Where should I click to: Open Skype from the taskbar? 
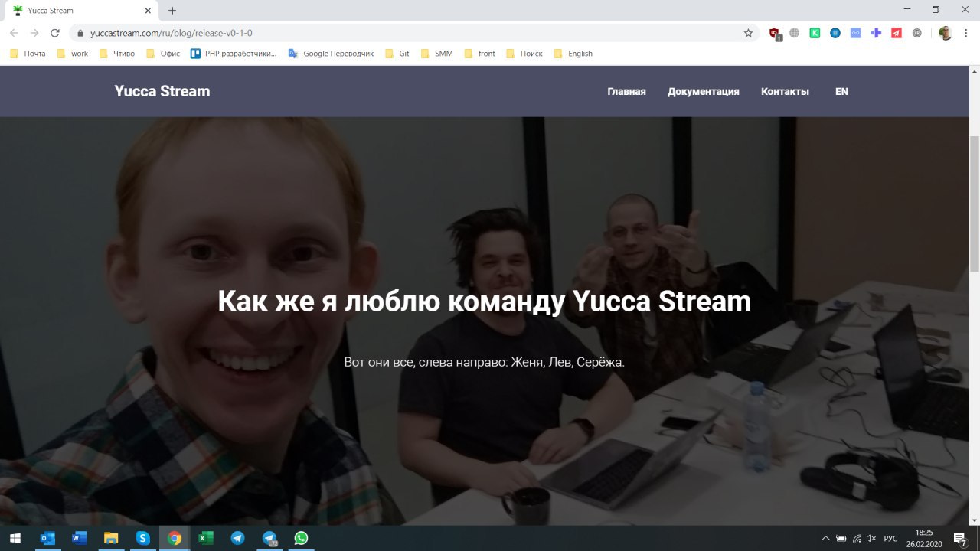[142, 538]
